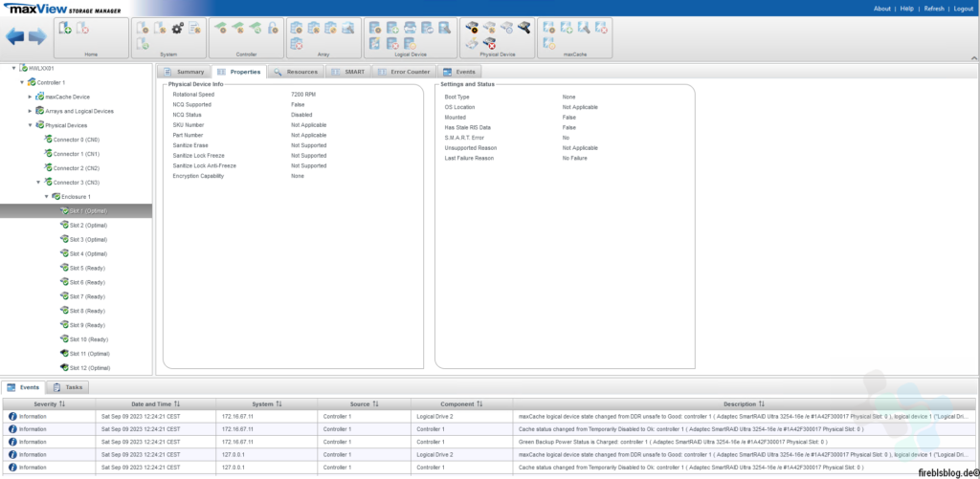980x479 pixels.
Task: Sort events by Date and Time column
Action: pyautogui.click(x=156, y=404)
